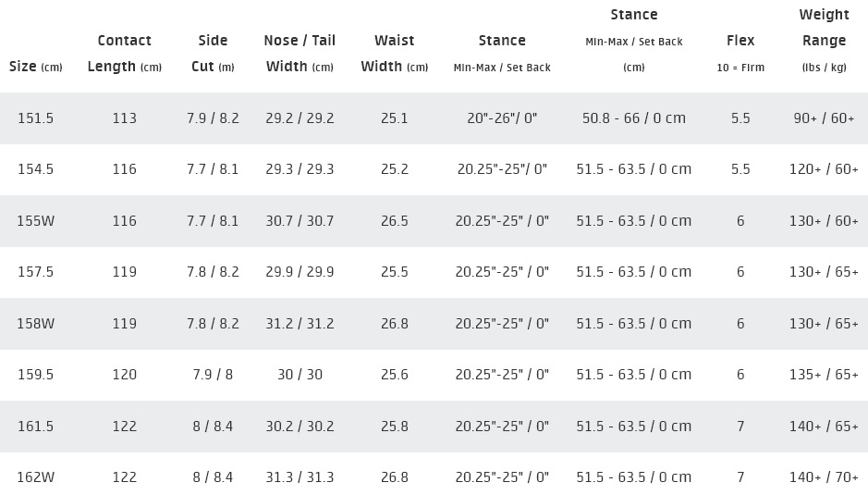Click the 113 contact length value
868x495 pixels.
(124, 118)
